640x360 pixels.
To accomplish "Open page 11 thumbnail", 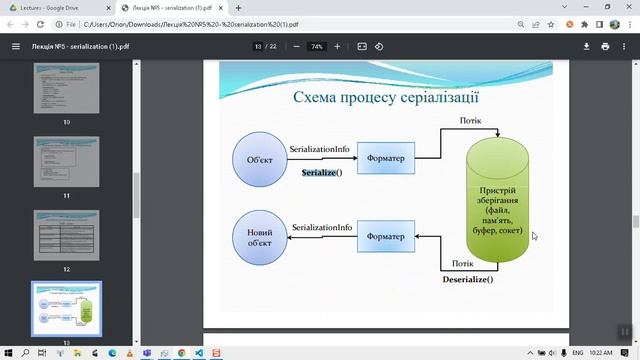I will [x=67, y=162].
